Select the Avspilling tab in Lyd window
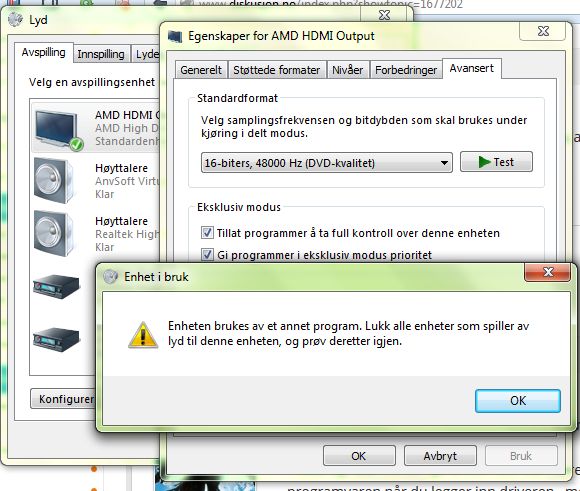Screen dimensions: 580x491 coord(44,53)
